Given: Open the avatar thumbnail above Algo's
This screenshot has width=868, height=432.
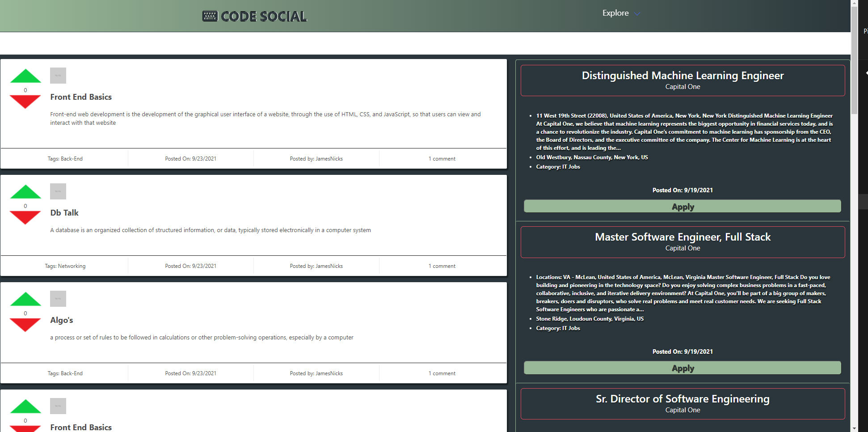Looking at the screenshot, I should point(58,299).
